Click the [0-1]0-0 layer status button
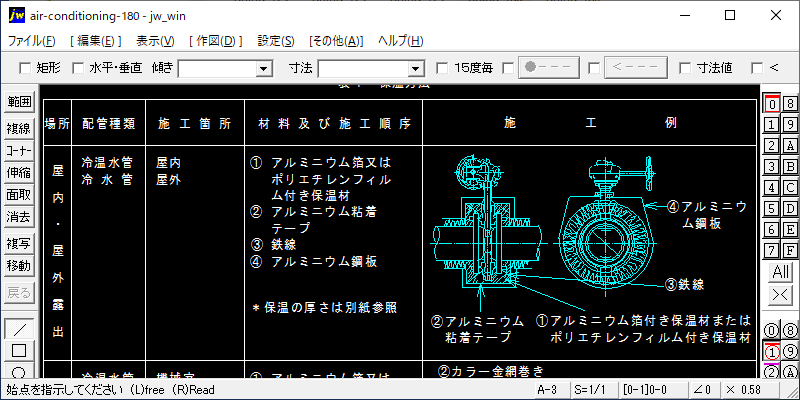Viewport: 800px width, 400px height. (653, 390)
